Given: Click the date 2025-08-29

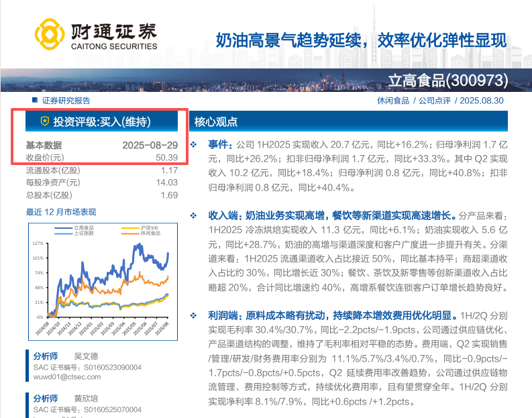Looking at the screenshot, I should 150,145.
